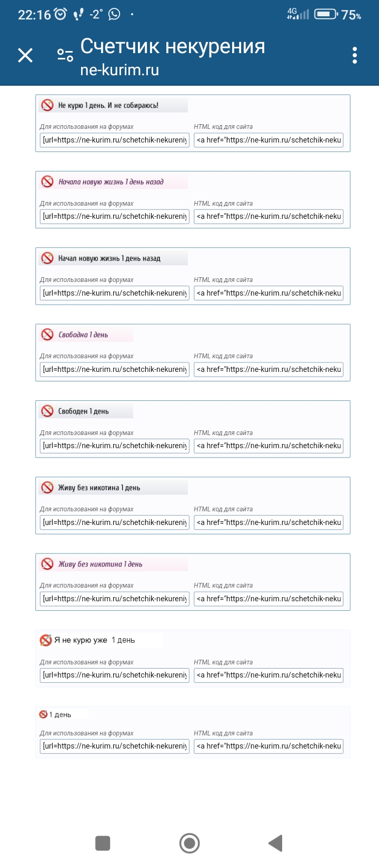Select forum code field under 'Не курю 1 день'

click(114, 140)
